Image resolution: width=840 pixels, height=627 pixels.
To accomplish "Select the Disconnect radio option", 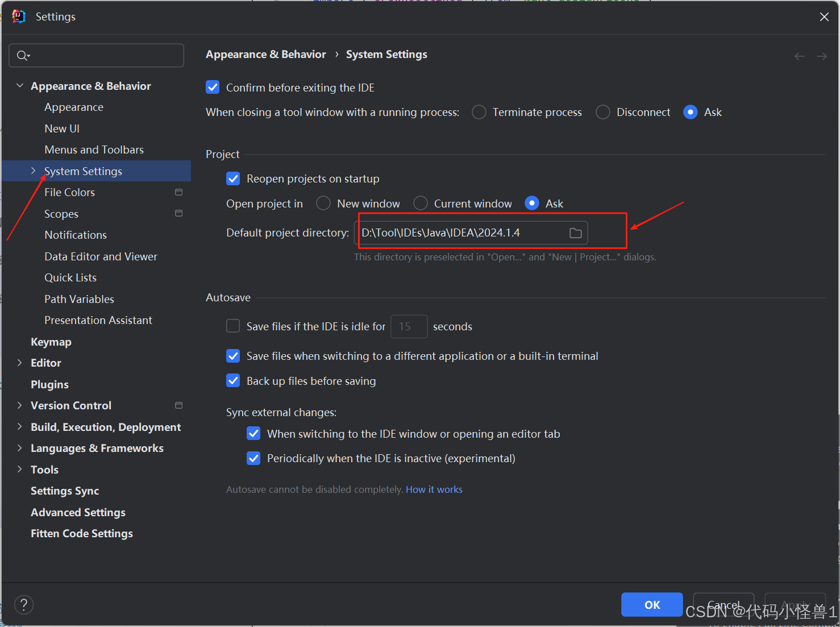I will [x=603, y=112].
